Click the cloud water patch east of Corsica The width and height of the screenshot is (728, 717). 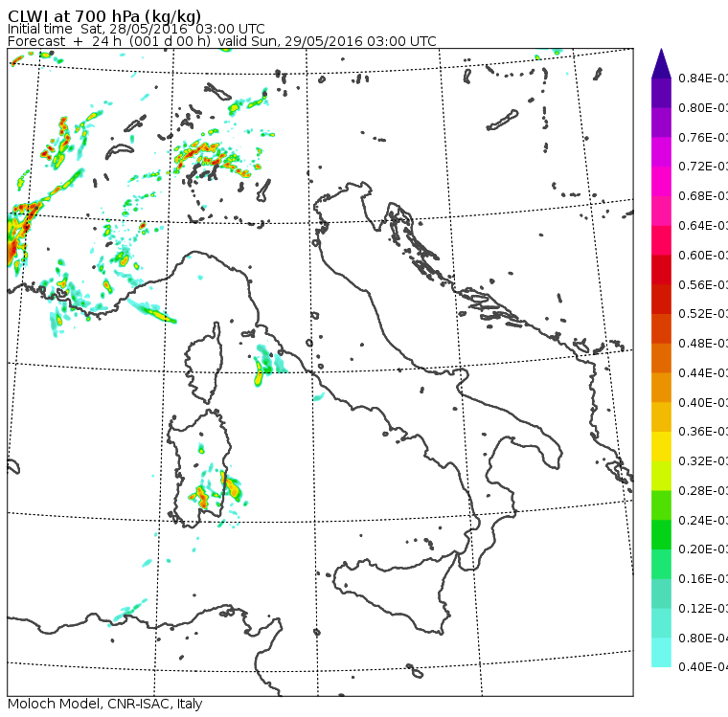[x=269, y=365]
